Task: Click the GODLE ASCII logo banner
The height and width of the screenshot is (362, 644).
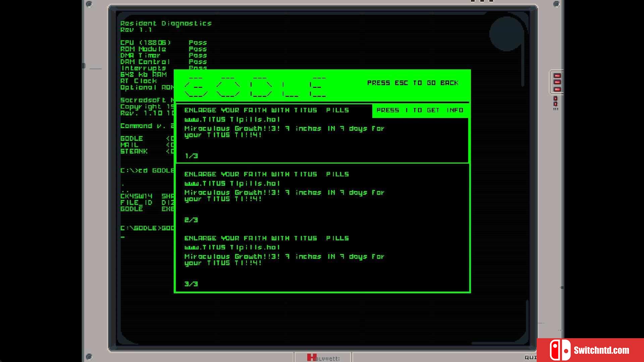Action: pyautogui.click(x=255, y=87)
